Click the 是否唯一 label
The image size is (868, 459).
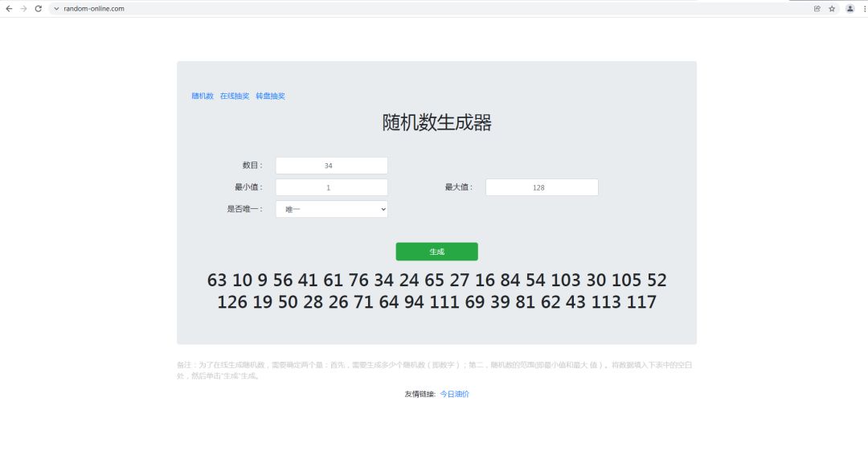(245, 209)
